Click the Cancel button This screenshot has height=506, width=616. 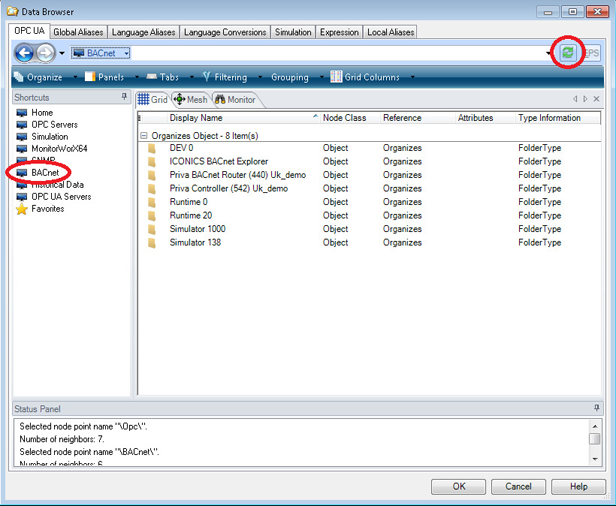[x=519, y=486]
